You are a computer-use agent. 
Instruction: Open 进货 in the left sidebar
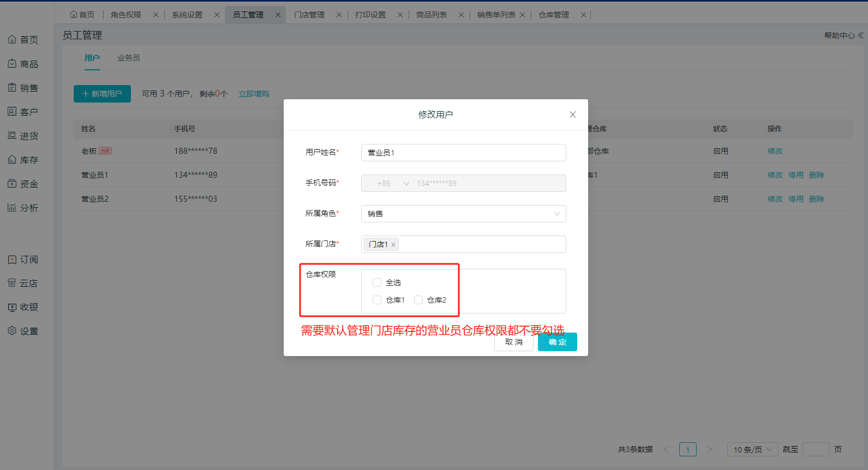click(23, 136)
